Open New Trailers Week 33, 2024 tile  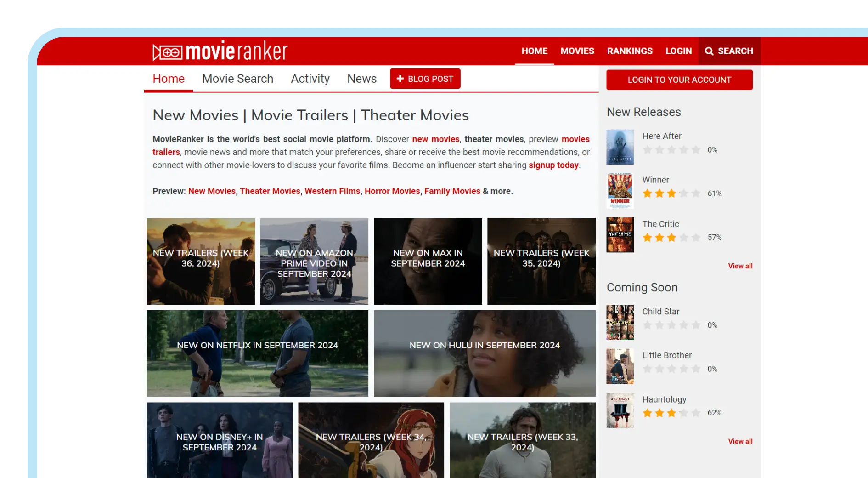[x=523, y=440]
